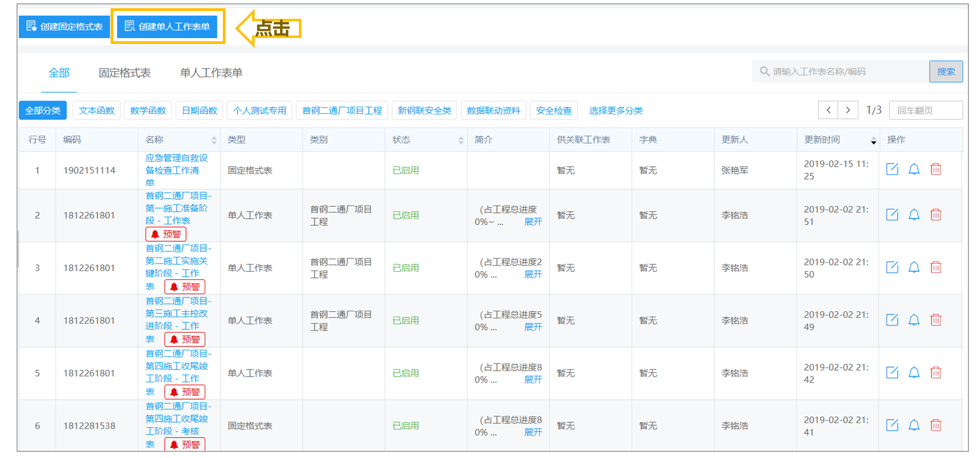Click the bell icon in row 5

pyautogui.click(x=914, y=373)
